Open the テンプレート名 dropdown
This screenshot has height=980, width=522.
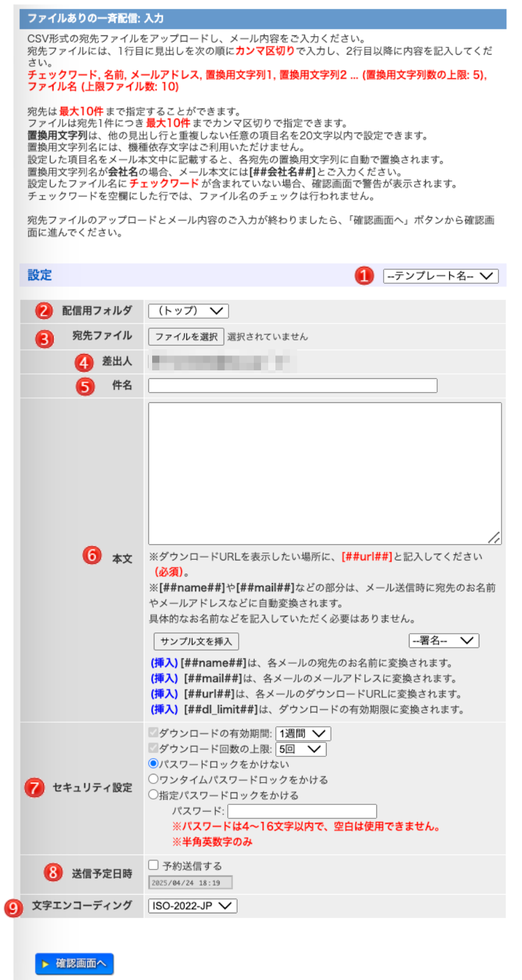coord(441,276)
